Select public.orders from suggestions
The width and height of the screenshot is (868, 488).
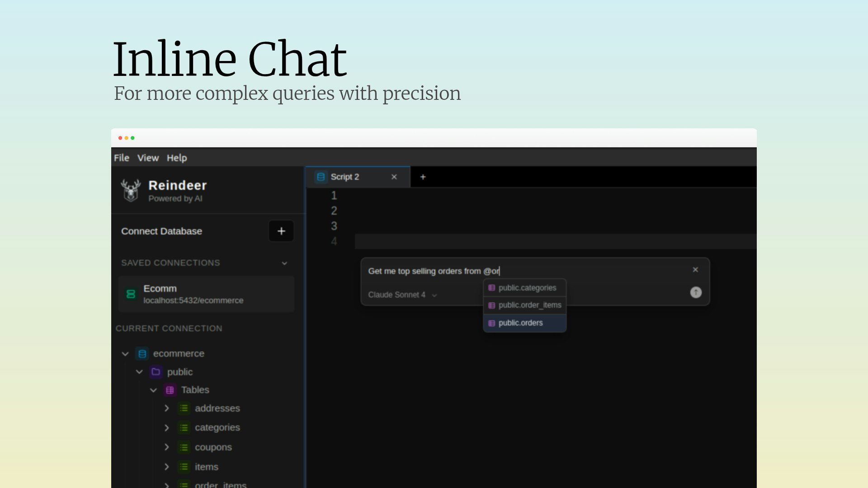(520, 323)
